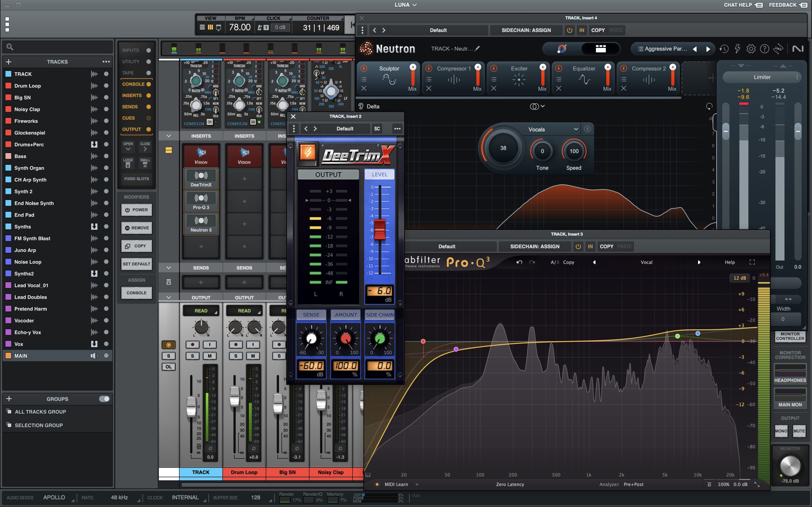
Task: Select CONSOLE view option
Action: pos(136,84)
